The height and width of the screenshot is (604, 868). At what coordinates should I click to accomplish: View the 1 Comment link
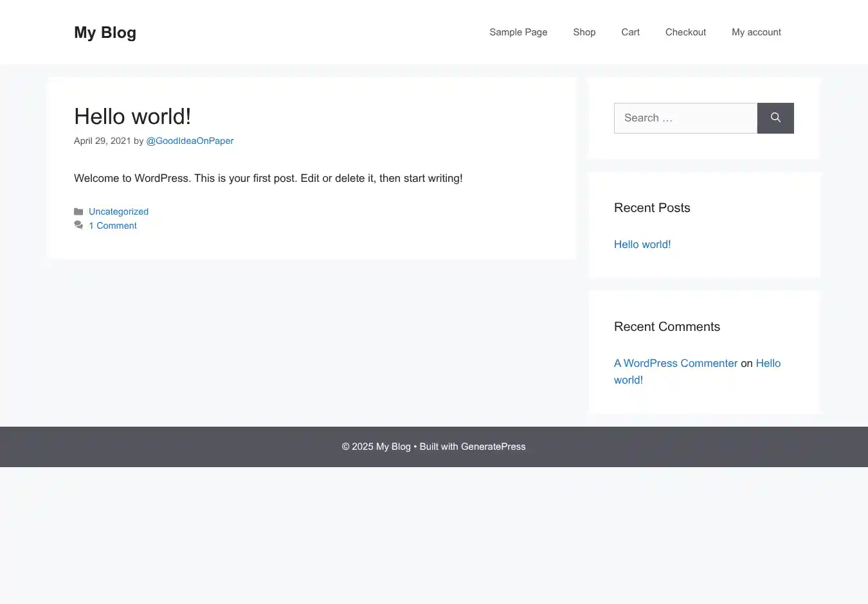click(x=113, y=226)
